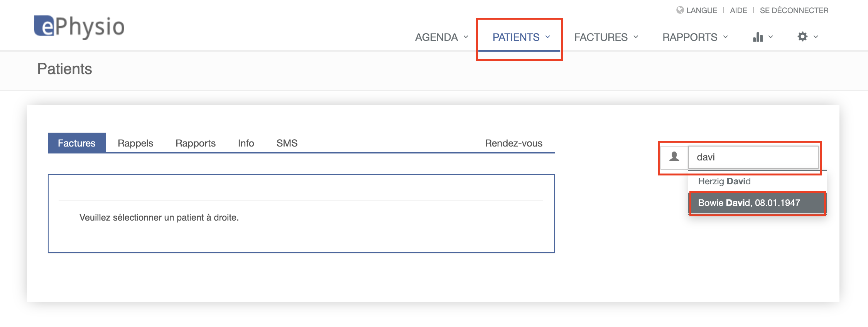Expand the chevron next to the gear icon

pyautogui.click(x=816, y=37)
